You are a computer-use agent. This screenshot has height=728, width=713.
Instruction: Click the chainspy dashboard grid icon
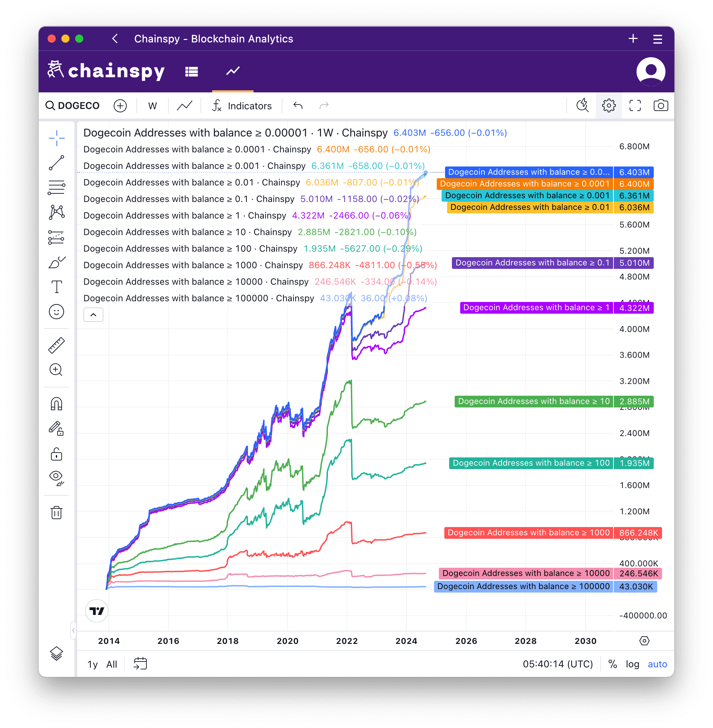[x=193, y=72]
